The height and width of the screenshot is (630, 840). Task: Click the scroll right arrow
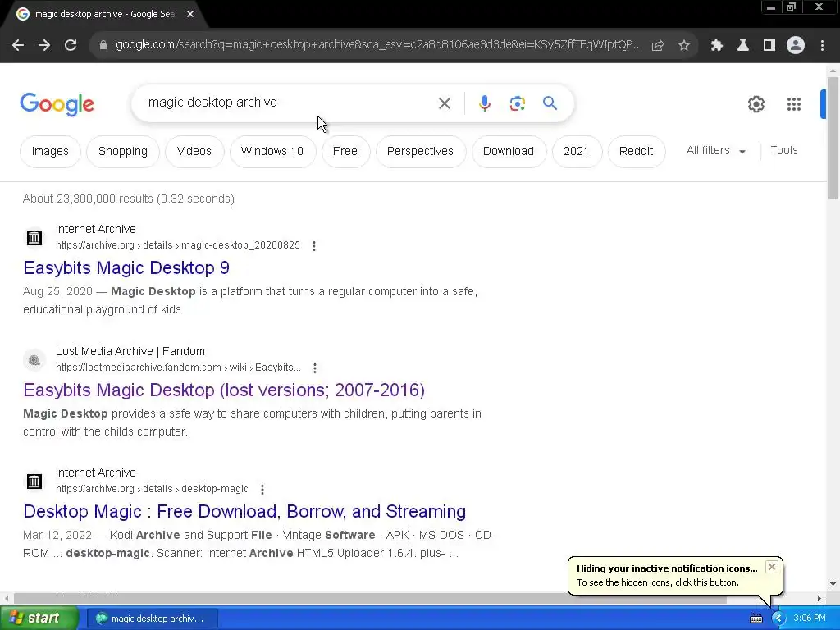[x=819, y=598]
